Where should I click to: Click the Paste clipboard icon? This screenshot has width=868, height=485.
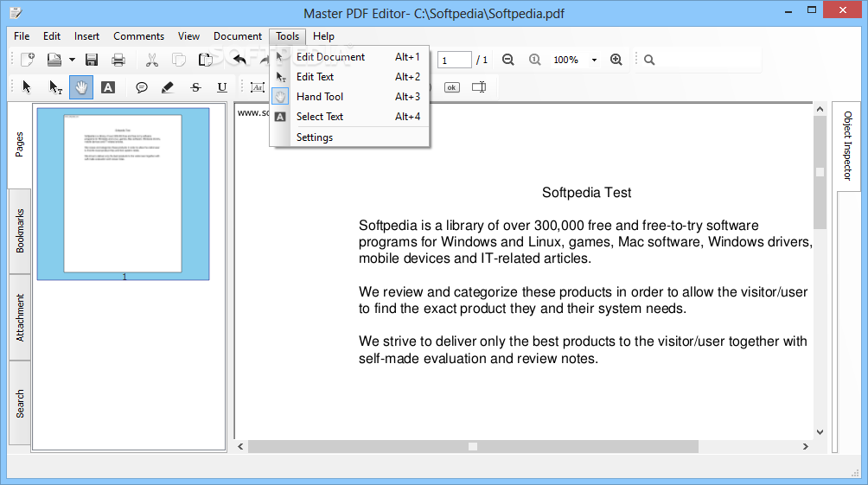coord(206,60)
